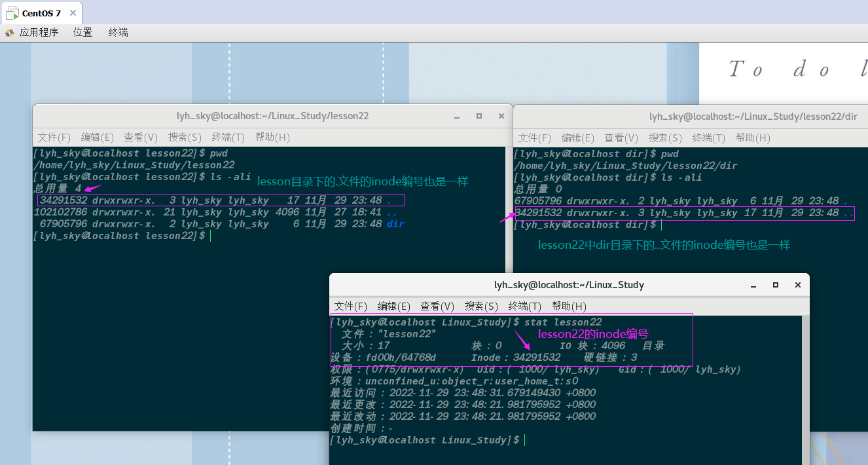Viewport: 868px width, 465px height.
Task: Open 文件(F) menu in lesson22 terminal
Action: [x=54, y=138]
